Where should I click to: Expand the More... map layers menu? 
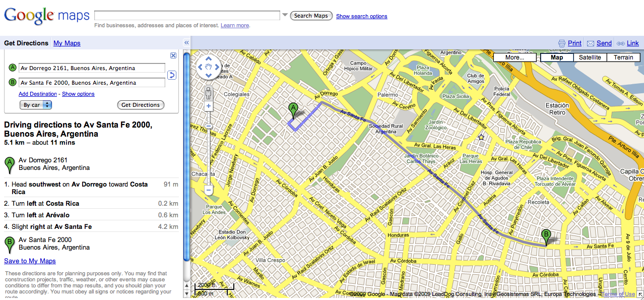tap(514, 57)
